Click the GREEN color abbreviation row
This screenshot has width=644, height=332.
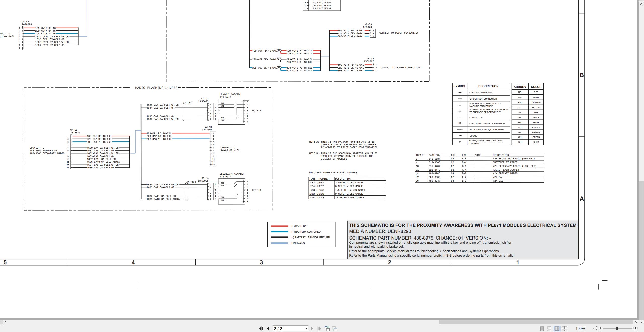(x=528, y=137)
